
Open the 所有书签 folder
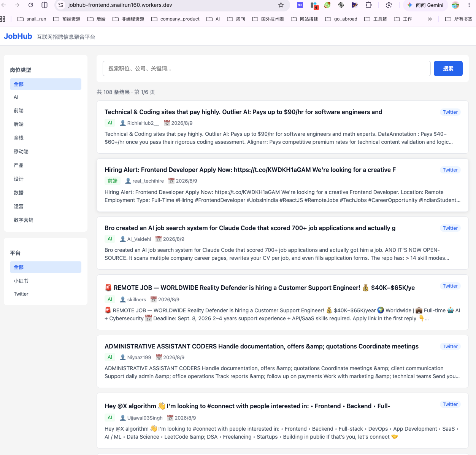point(459,19)
